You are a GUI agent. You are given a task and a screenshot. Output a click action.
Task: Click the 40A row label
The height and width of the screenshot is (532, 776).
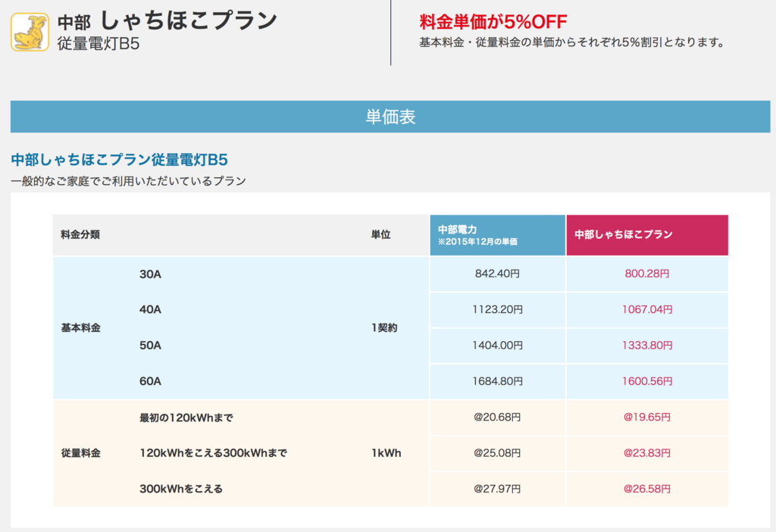pos(150,310)
